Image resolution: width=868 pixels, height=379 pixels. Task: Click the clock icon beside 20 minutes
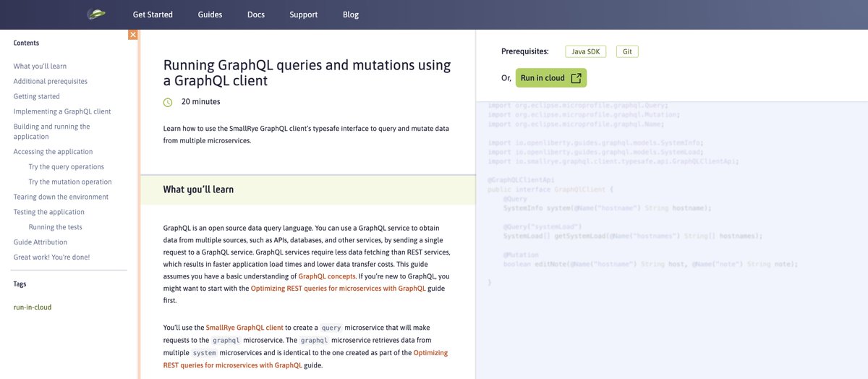(x=168, y=102)
